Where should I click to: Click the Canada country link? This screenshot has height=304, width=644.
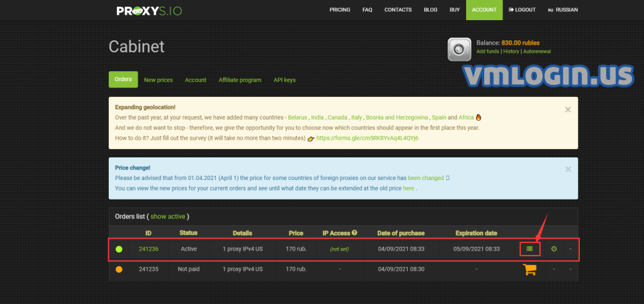point(337,118)
